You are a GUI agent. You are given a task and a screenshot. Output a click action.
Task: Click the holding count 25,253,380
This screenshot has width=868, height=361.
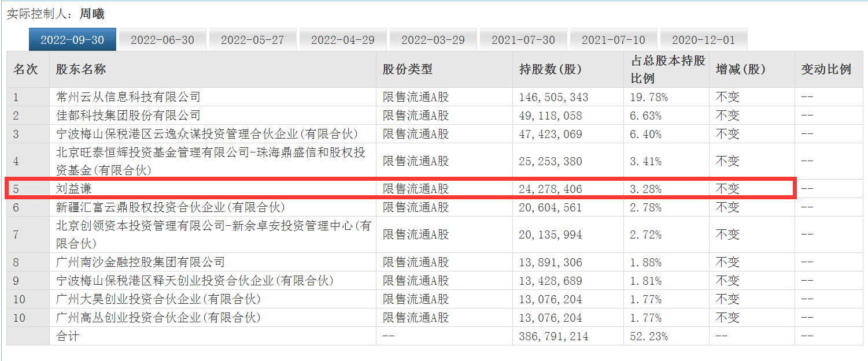551,161
